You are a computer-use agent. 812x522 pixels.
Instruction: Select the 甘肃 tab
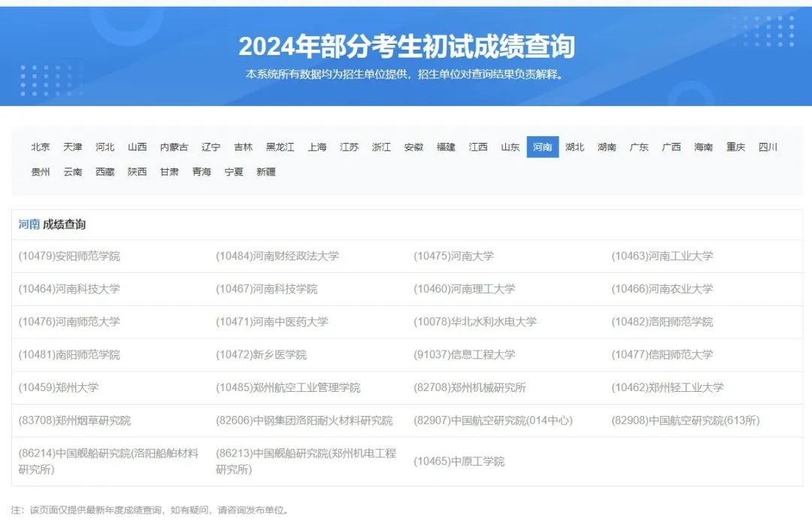[x=169, y=172]
